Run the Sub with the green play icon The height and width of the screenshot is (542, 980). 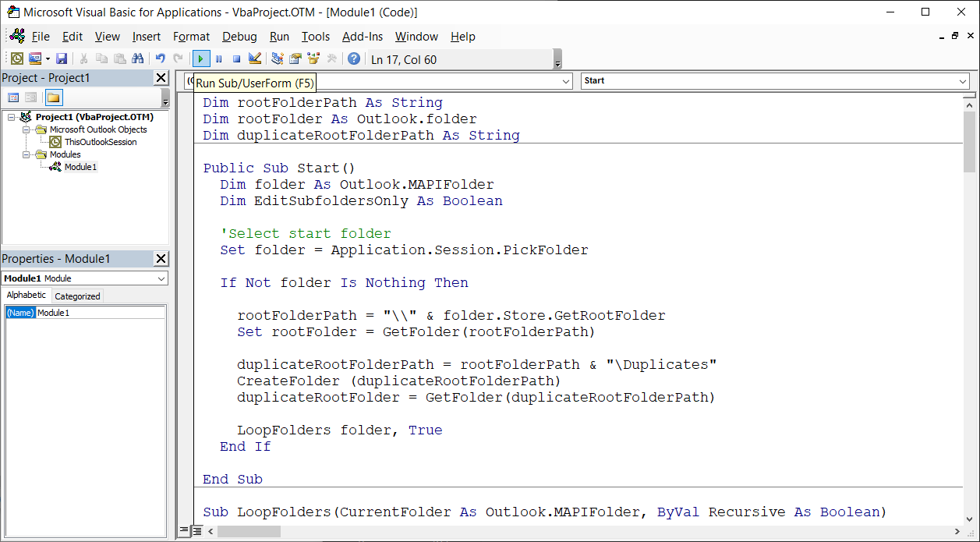201,58
